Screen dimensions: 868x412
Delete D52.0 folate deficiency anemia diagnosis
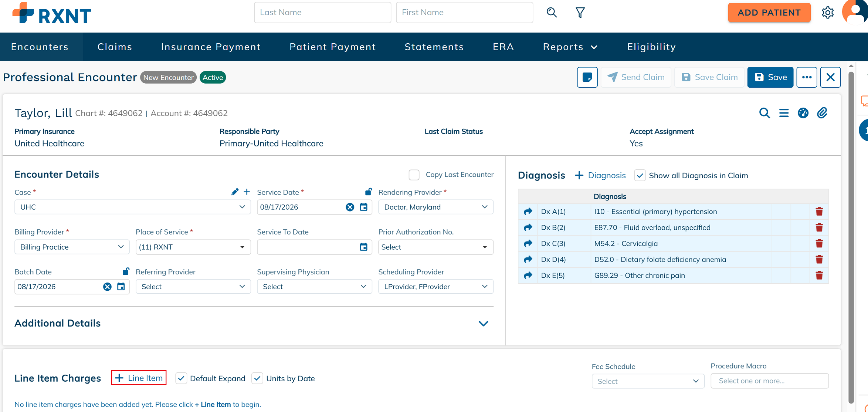(x=819, y=259)
